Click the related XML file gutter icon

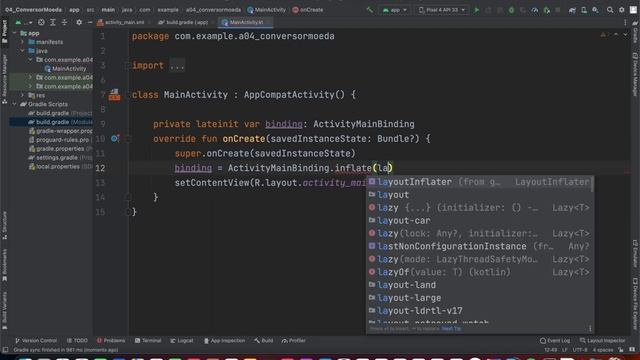[114, 95]
